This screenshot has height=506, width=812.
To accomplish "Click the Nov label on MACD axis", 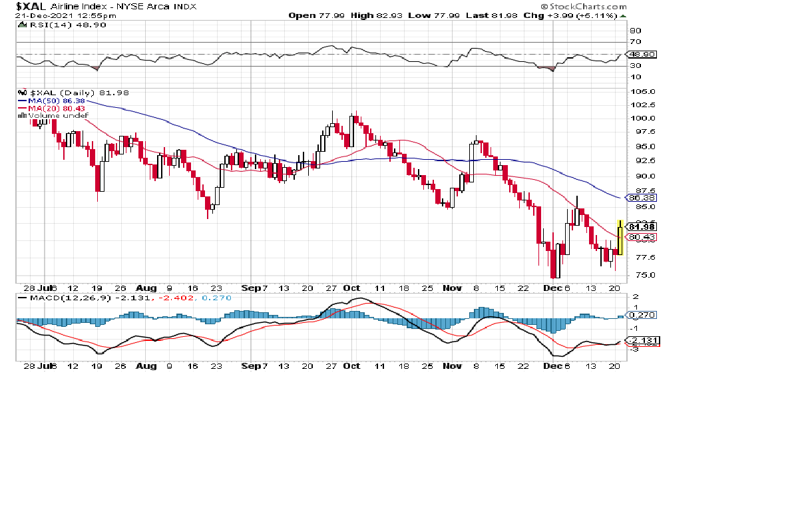I will coord(451,366).
